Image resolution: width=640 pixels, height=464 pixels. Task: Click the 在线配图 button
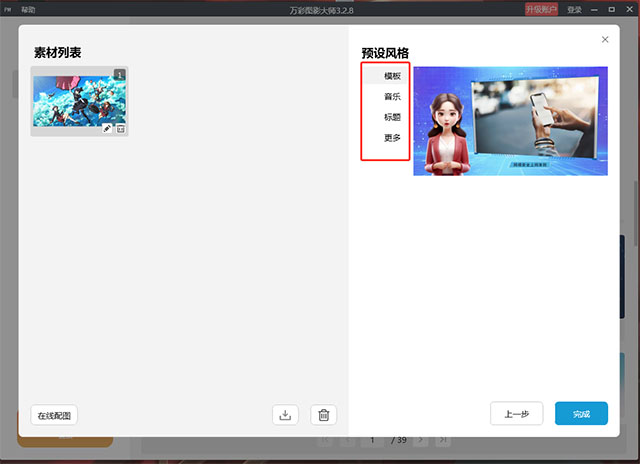pos(54,415)
